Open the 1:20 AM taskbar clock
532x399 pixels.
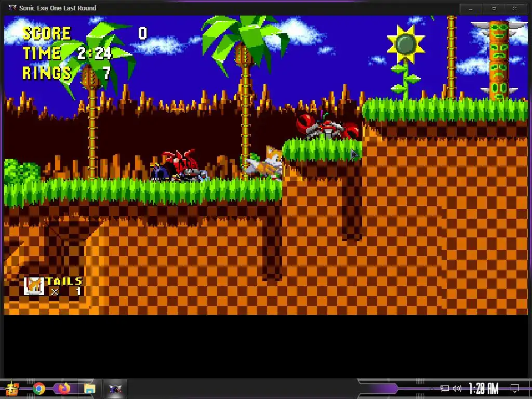coord(484,389)
